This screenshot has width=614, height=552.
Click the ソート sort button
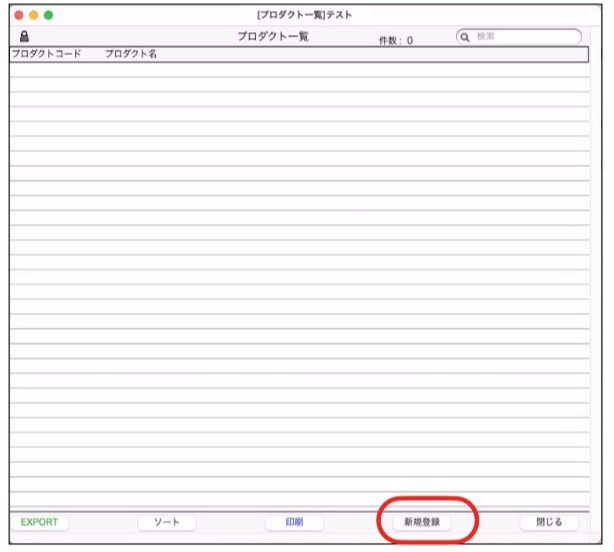click(x=166, y=522)
